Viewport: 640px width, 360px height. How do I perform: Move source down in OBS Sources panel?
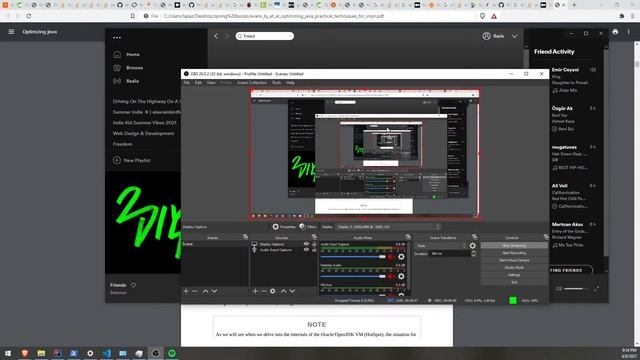tap(292, 291)
